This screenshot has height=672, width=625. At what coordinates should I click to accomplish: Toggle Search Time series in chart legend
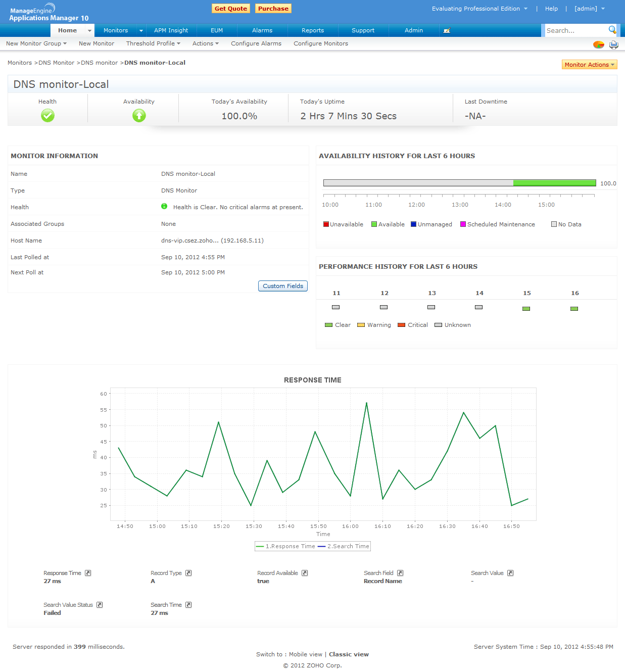(344, 546)
